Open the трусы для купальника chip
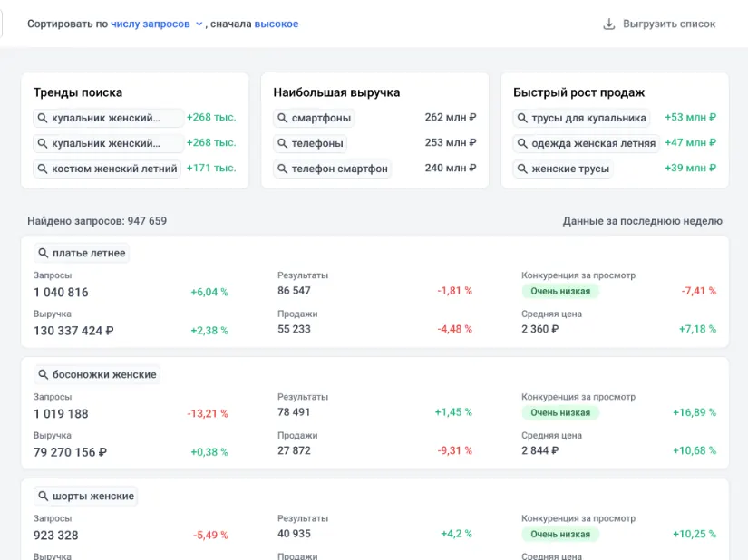 [581, 118]
